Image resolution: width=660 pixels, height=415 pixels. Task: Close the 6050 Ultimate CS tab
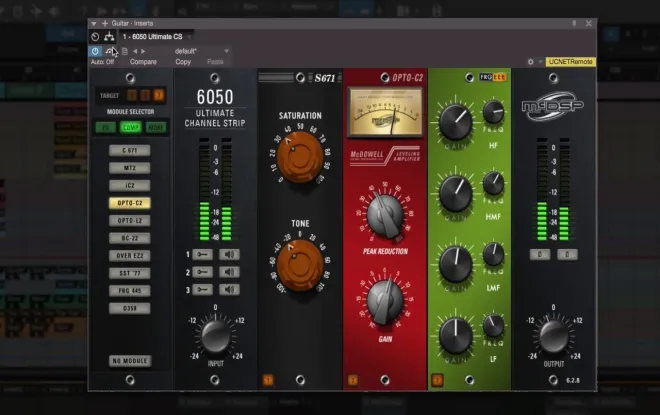click(x=189, y=37)
